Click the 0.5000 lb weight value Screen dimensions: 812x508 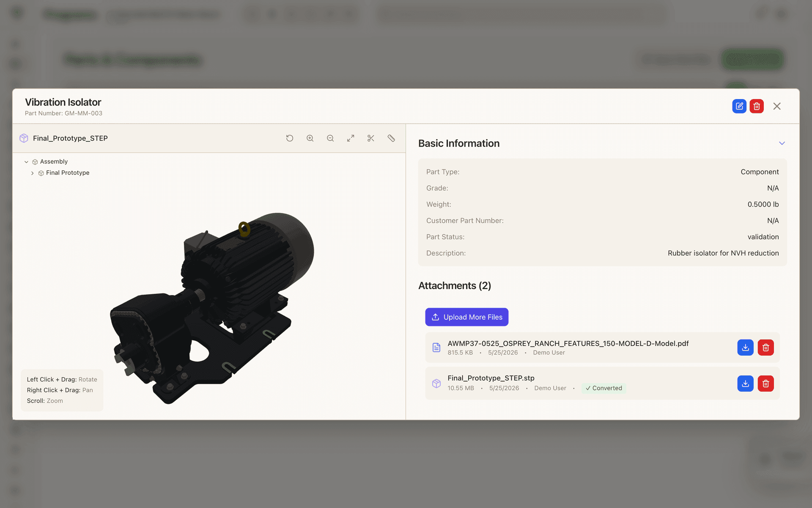763,204
